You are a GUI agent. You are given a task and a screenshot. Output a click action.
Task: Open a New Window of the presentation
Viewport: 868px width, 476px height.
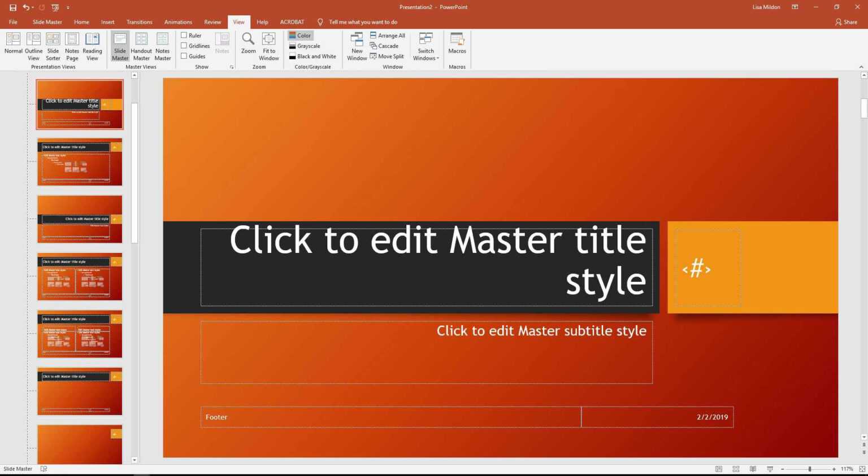pos(357,45)
